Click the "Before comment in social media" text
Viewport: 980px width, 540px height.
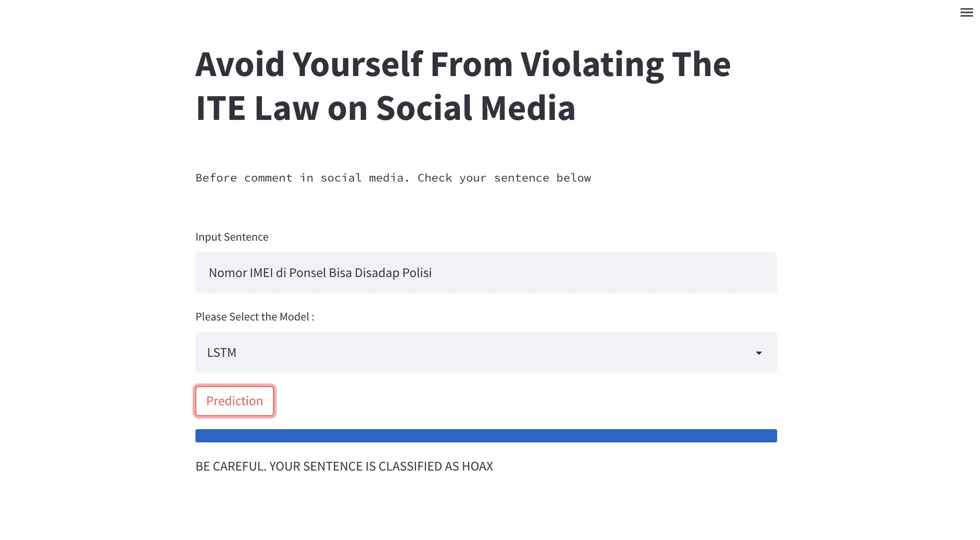tap(302, 178)
